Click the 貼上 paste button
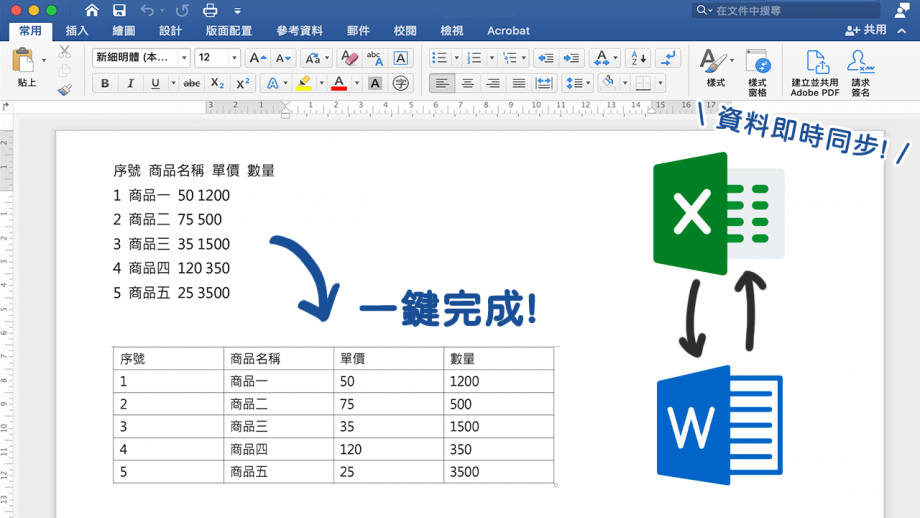Viewport: 920px width, 518px height. coord(23,67)
